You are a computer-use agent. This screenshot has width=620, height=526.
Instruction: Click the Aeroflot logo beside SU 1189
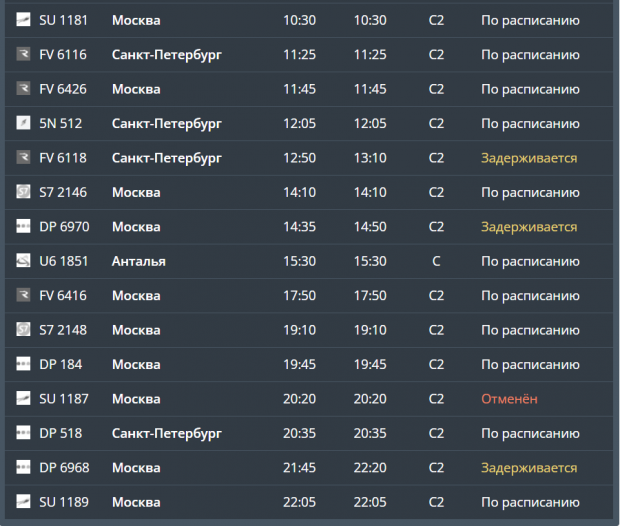point(23,501)
